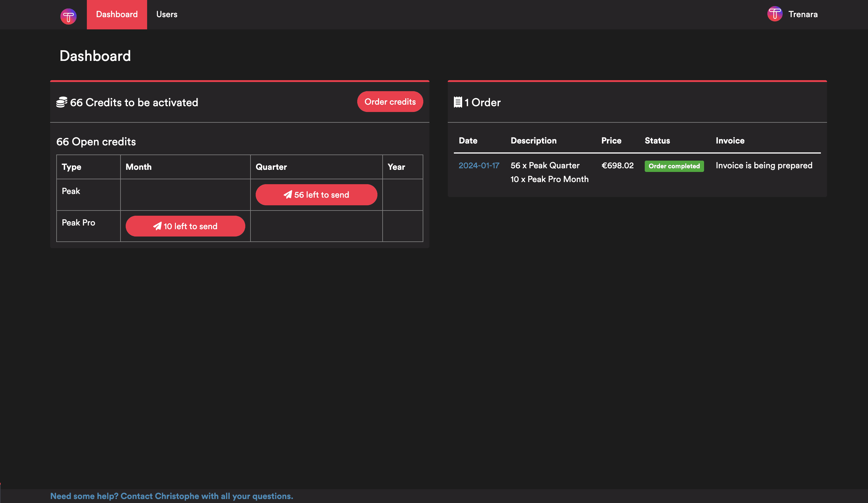Open the Trenara account name menu
The height and width of the screenshot is (503, 868).
(803, 14)
